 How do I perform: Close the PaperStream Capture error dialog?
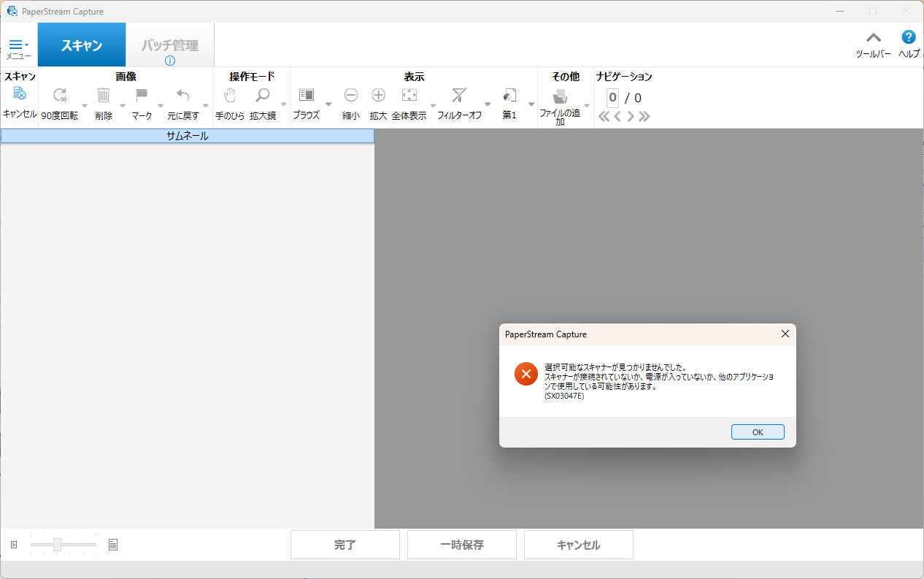pyautogui.click(x=785, y=334)
